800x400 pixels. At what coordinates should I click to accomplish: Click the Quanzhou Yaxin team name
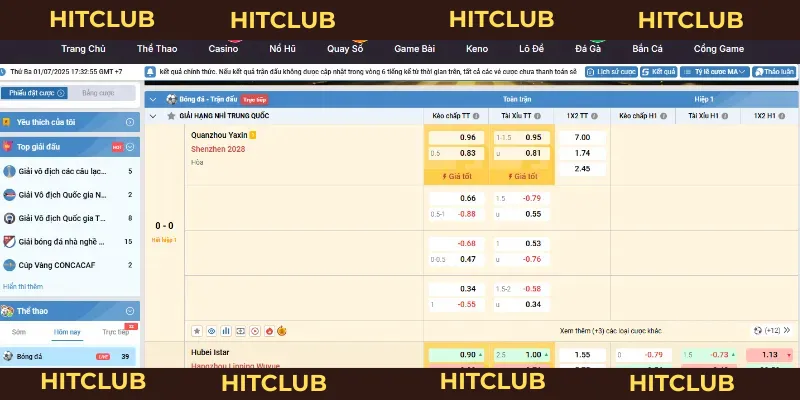(x=219, y=135)
